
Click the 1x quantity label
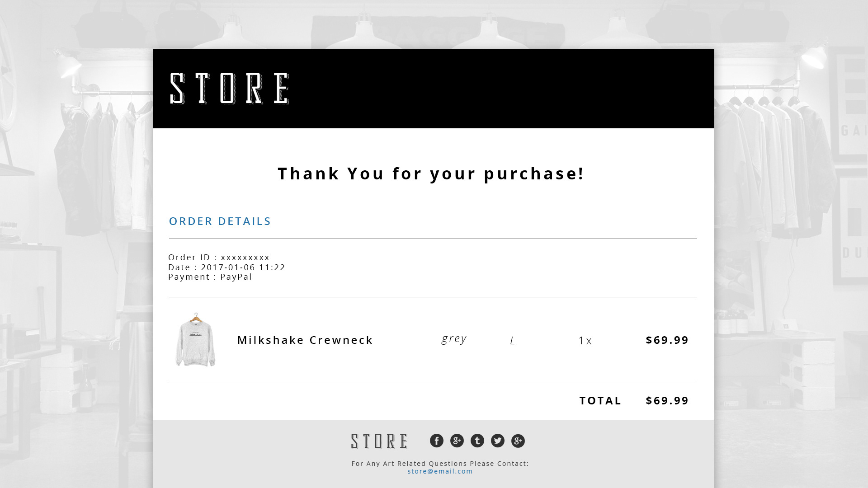point(585,341)
